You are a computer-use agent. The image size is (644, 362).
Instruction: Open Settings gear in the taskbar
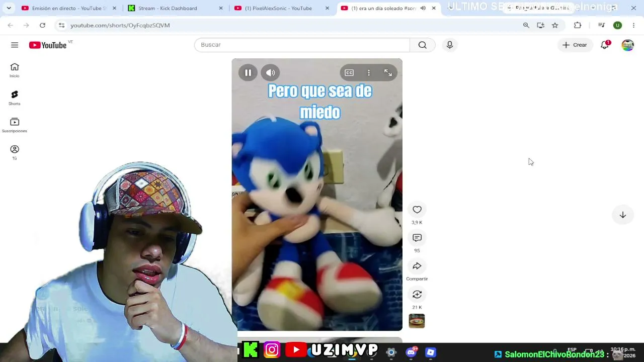391,352
